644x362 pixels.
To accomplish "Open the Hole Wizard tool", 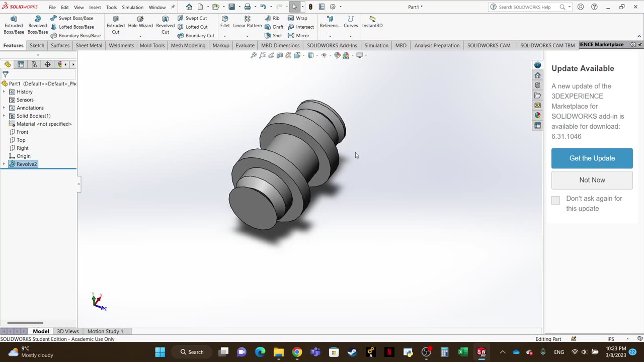I will click(x=140, y=22).
